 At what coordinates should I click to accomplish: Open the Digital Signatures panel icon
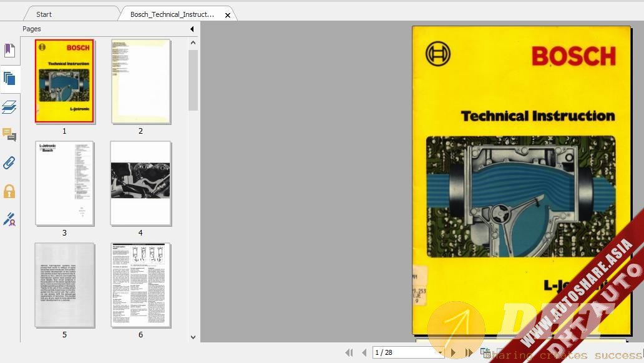tap(9, 219)
